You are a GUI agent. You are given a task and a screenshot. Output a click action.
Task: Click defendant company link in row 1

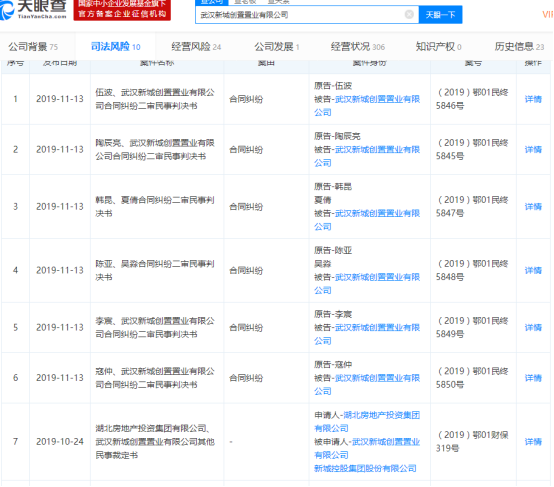(367, 106)
